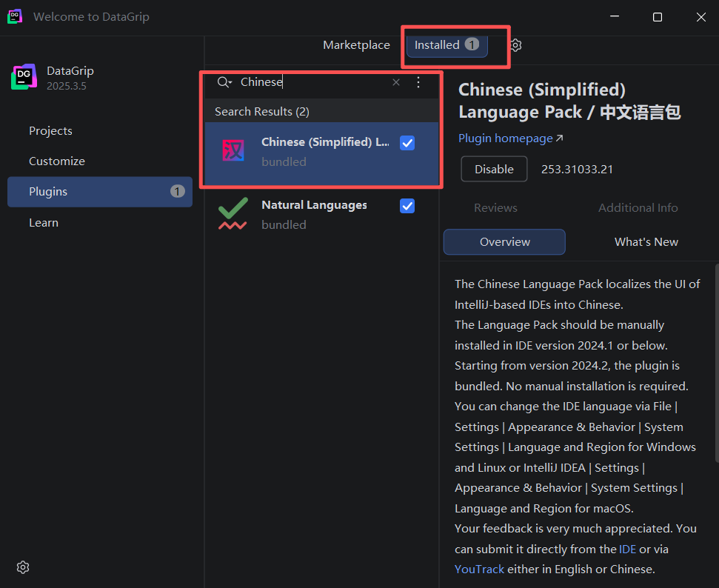Open the What's New tab

click(x=646, y=241)
